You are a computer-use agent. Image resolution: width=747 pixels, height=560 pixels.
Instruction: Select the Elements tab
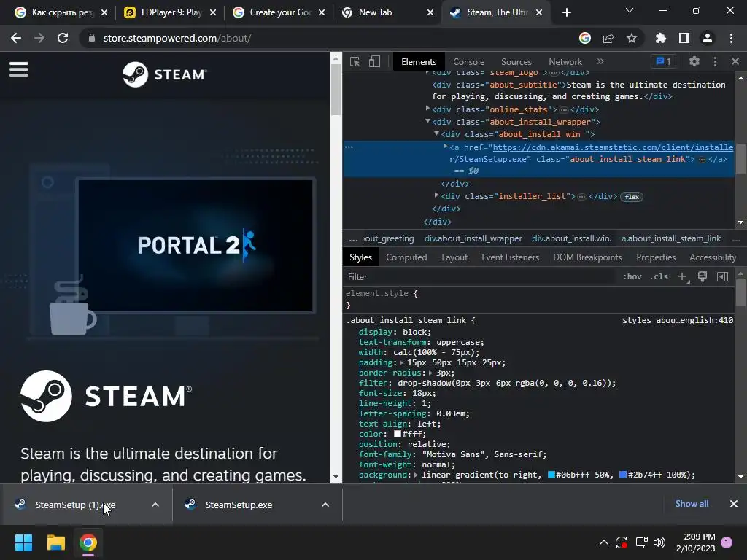[418, 62]
